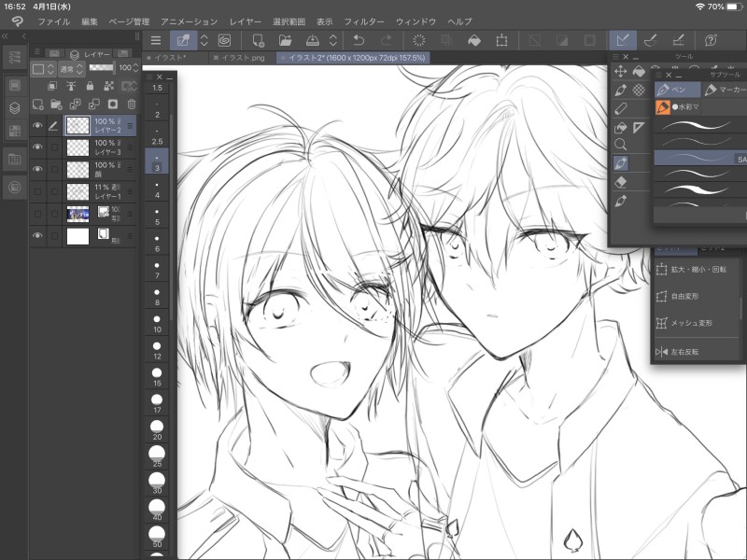The image size is (747, 560).
Task: Open フィルター menu
Action: pyautogui.click(x=364, y=21)
